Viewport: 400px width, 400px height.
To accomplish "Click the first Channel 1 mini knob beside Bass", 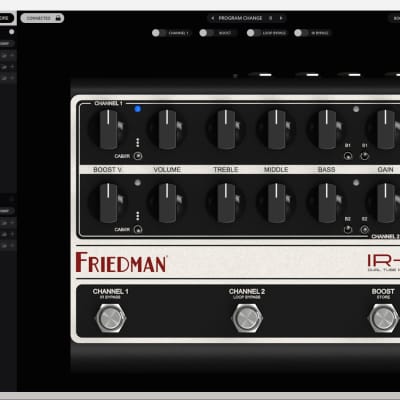I will coord(348,156).
